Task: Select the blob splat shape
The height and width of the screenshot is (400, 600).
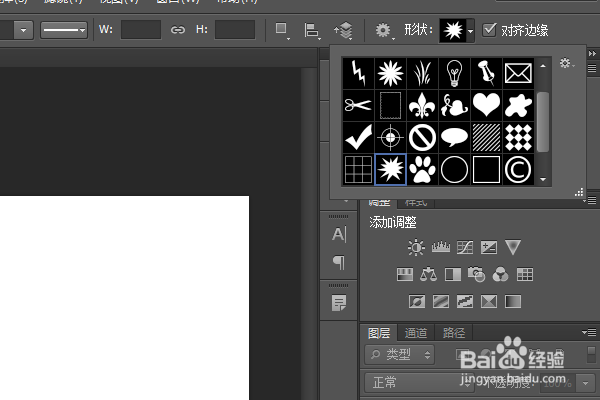Action: click(x=518, y=105)
